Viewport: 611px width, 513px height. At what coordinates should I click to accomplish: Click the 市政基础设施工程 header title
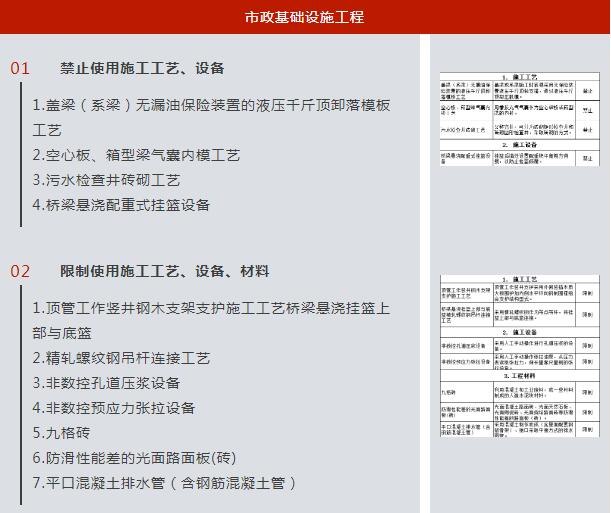point(305,17)
